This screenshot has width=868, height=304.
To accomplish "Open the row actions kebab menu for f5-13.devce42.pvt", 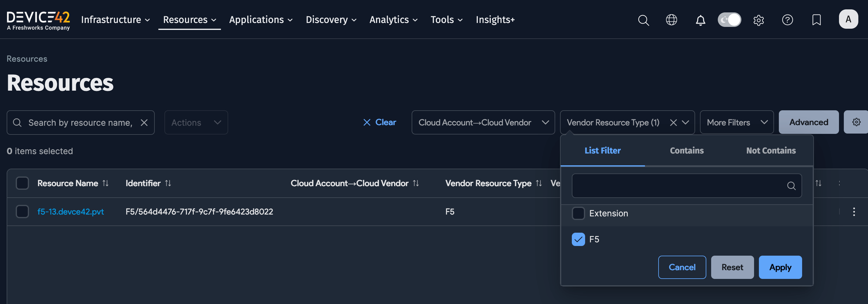I will [854, 212].
